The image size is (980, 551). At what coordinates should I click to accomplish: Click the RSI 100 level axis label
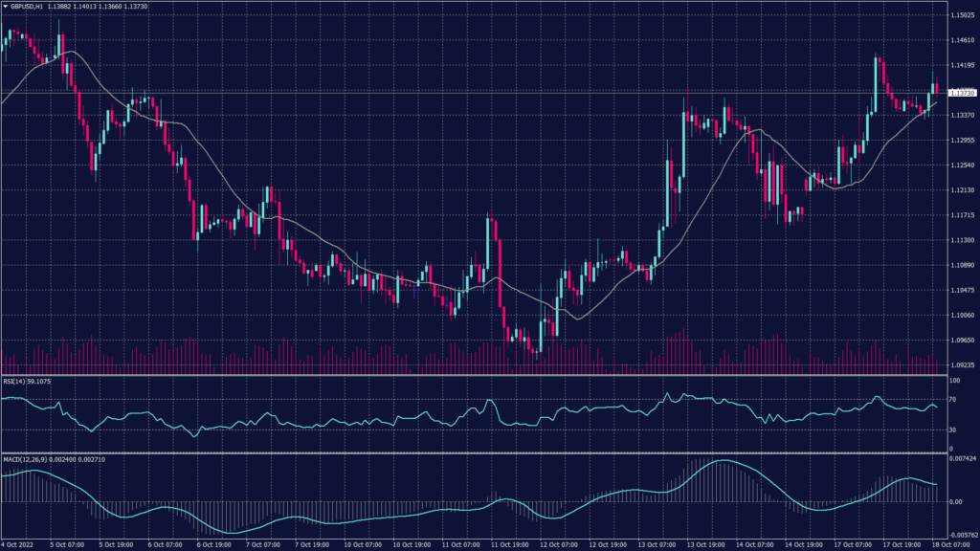954,383
